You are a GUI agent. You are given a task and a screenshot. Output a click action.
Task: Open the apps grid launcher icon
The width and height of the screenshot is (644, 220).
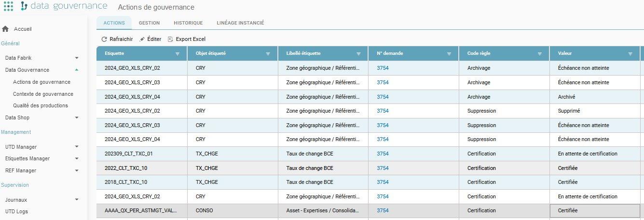point(8,7)
